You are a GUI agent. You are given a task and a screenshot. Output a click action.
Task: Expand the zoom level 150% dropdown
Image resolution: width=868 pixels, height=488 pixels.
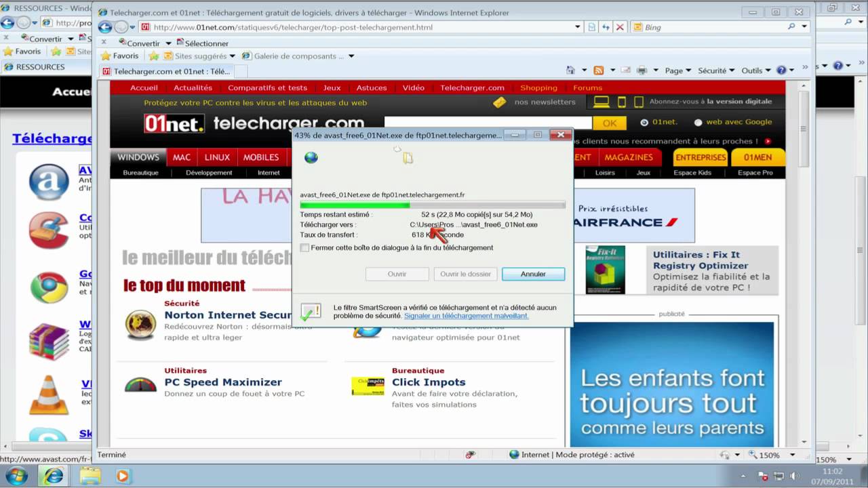[791, 455]
